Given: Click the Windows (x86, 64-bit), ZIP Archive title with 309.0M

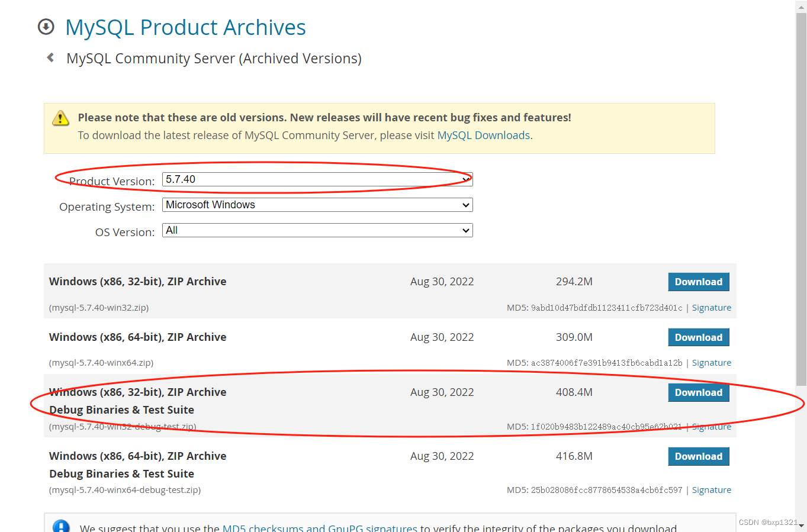Looking at the screenshot, I should (x=138, y=337).
